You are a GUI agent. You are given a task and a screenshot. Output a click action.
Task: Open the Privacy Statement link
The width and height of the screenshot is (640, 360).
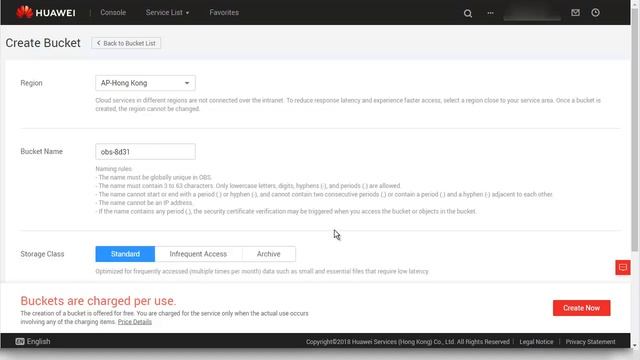click(590, 342)
